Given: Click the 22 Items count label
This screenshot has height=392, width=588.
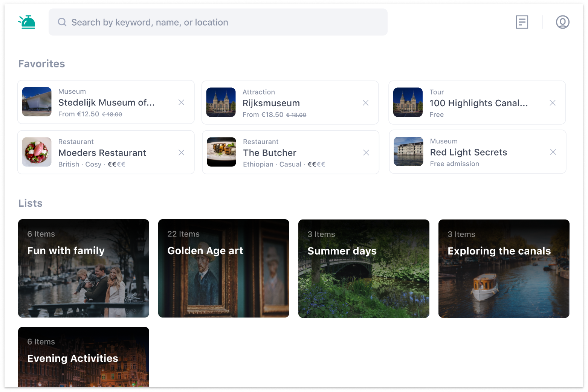Looking at the screenshot, I should tap(183, 234).
